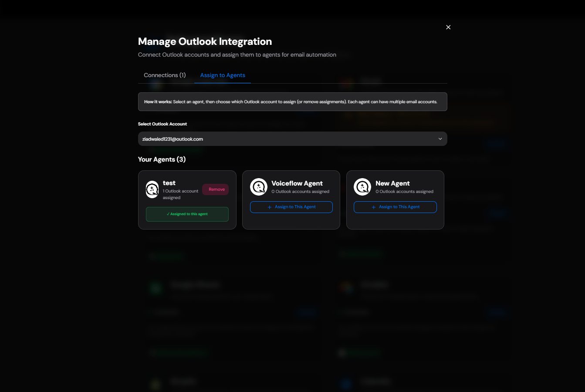This screenshot has width=585, height=392.
Task: Click plus icon on New Agent assign button
Action: point(374,207)
